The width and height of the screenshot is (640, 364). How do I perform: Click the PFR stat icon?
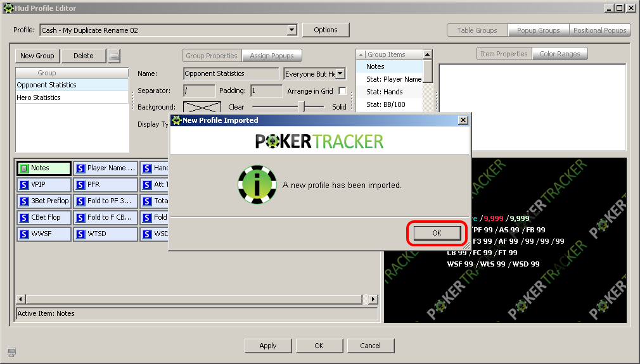80,185
